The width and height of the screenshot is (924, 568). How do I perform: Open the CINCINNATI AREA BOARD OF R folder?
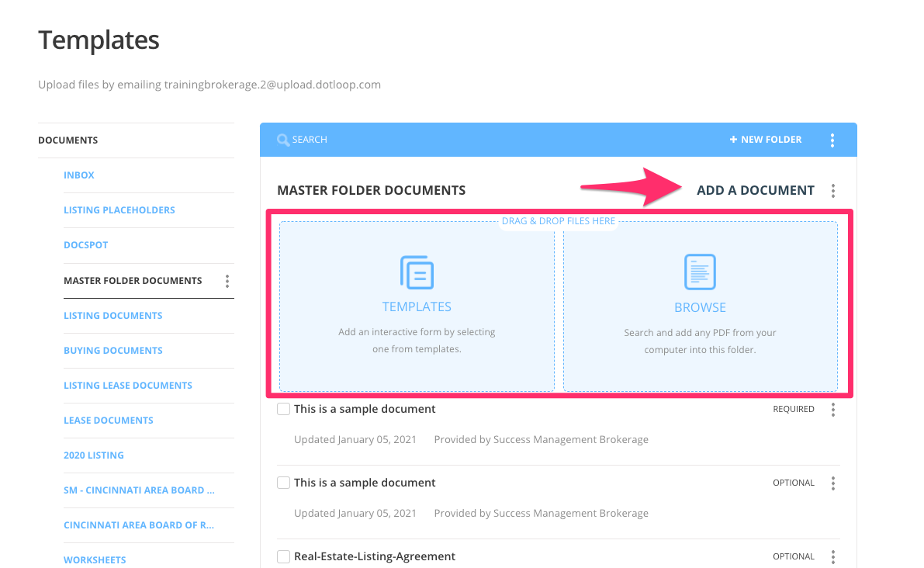(138, 525)
